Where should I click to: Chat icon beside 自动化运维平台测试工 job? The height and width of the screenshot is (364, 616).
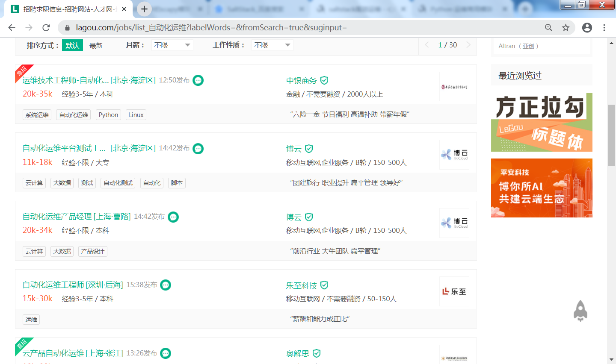[198, 149]
